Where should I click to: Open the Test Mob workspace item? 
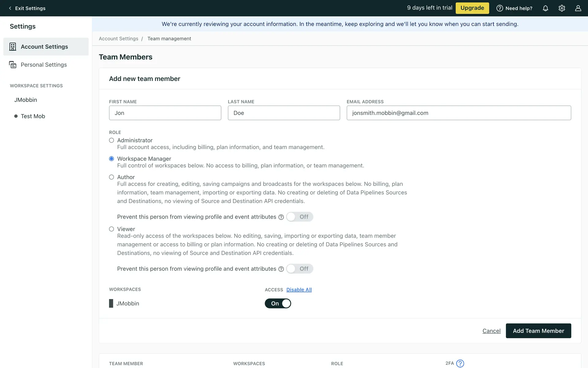point(33,116)
